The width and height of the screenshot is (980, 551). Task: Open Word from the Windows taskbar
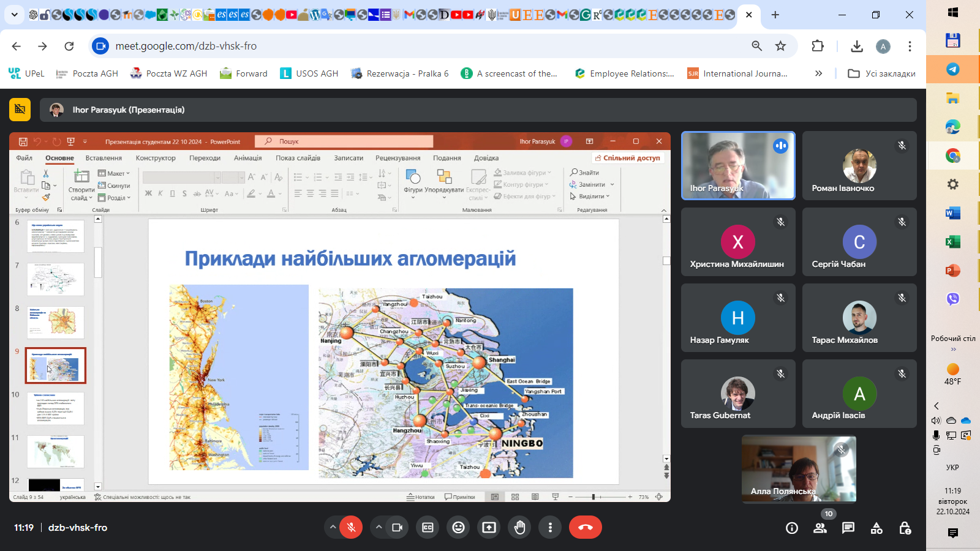[x=952, y=213]
